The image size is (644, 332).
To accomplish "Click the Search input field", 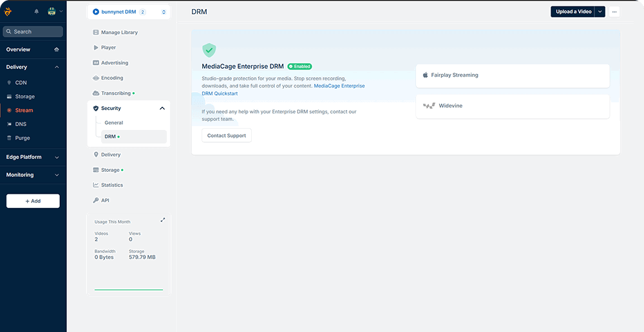I will point(33,32).
